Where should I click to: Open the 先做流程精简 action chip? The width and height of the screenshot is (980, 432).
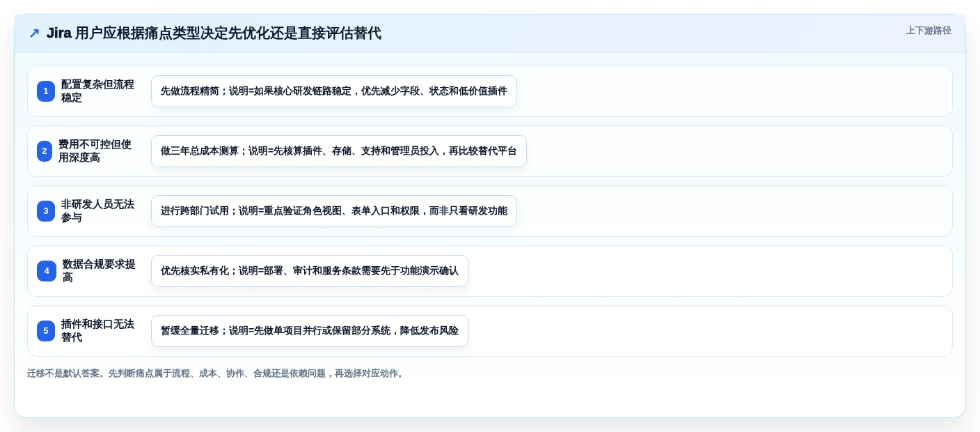point(334,91)
